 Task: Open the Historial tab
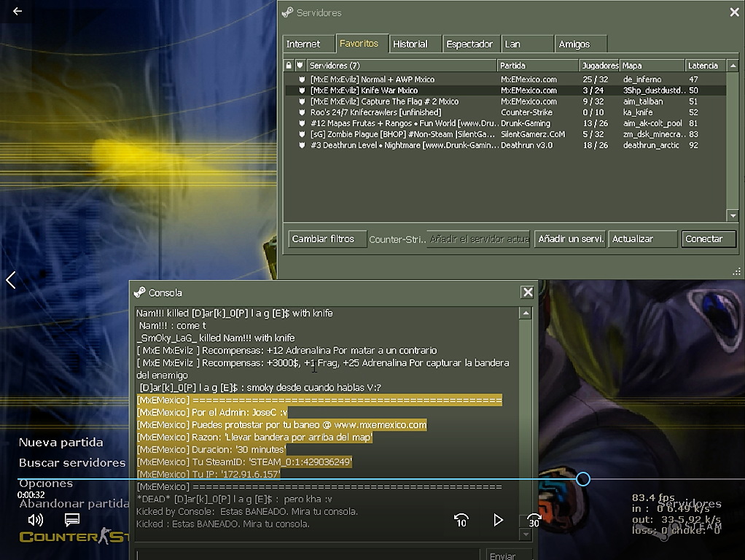click(416, 44)
